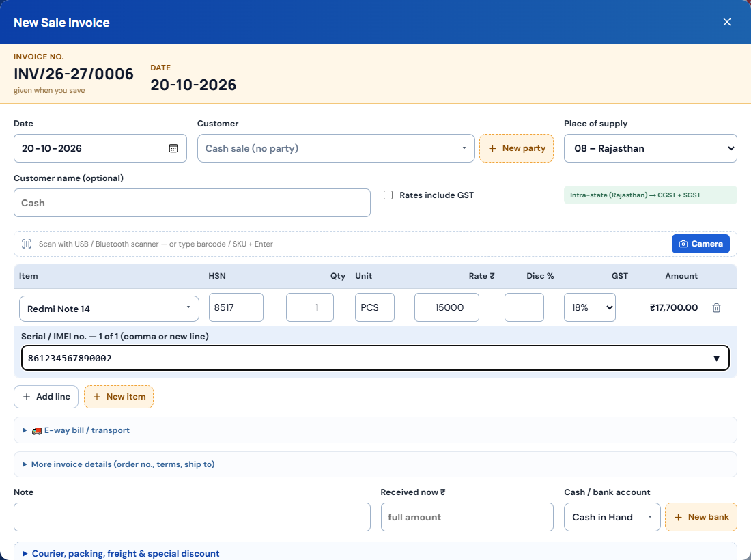Click invoice number INV/26-27/0006
The image size is (751, 560).
pyautogui.click(x=73, y=74)
